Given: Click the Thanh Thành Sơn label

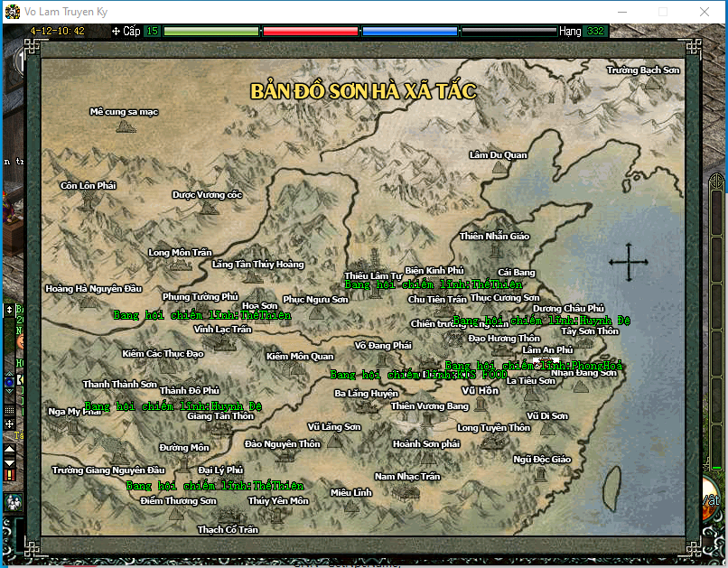Looking at the screenshot, I should (x=120, y=385).
